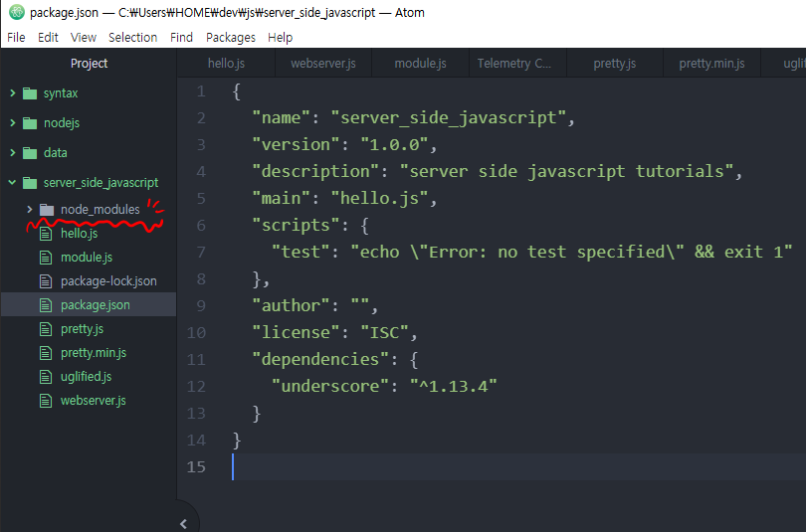Click line number 12 in gutter

coord(196,386)
